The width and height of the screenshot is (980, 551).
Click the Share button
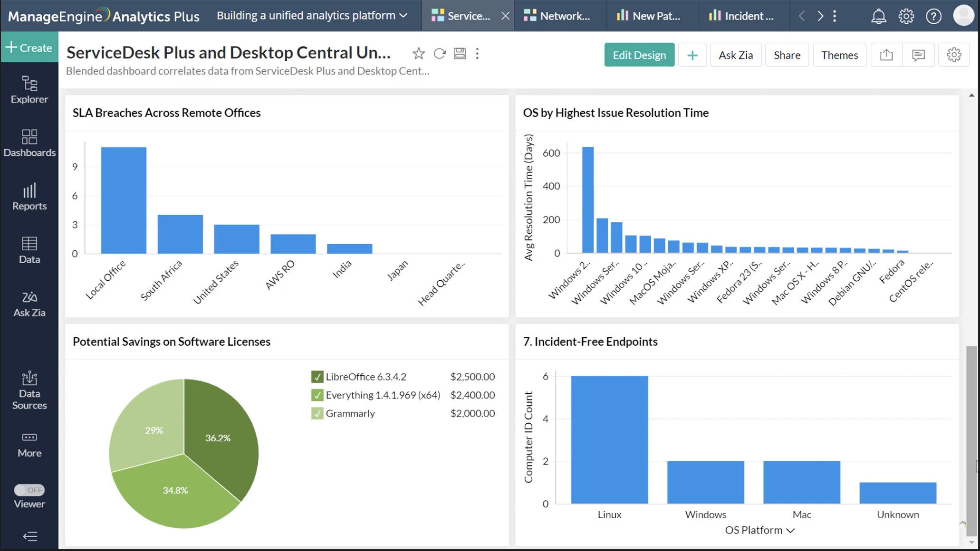(x=787, y=55)
